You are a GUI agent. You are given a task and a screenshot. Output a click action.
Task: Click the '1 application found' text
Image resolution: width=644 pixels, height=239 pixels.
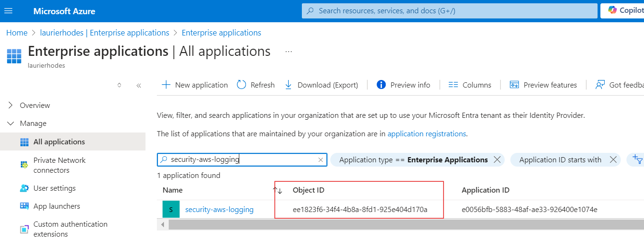(x=189, y=176)
